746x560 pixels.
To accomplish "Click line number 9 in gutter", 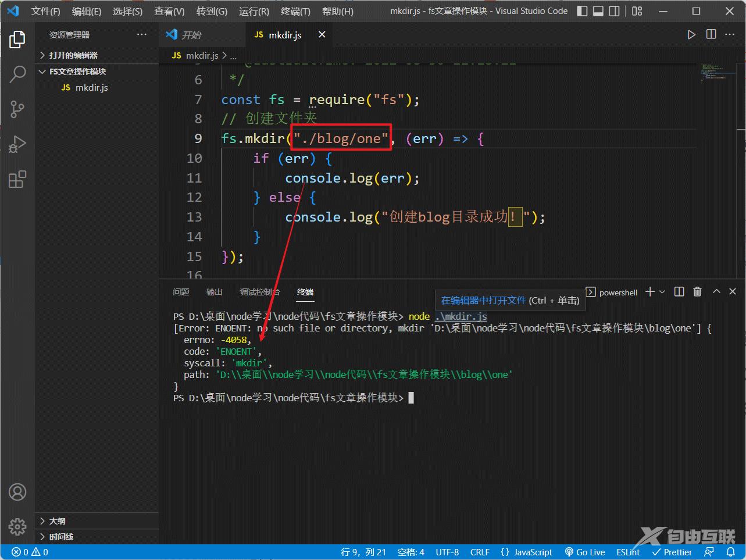I will point(198,138).
